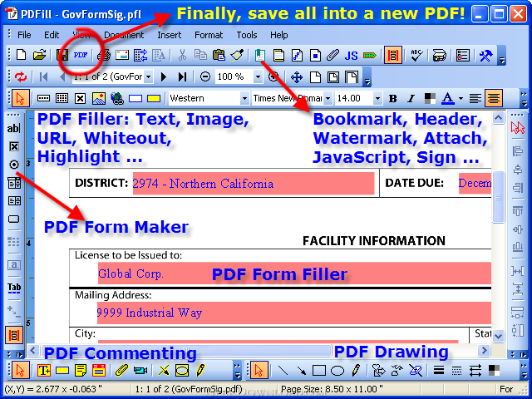Viewport: 532px width, 399px height.
Task: Select the yellow highlight rectangle tool
Action: tap(154, 99)
